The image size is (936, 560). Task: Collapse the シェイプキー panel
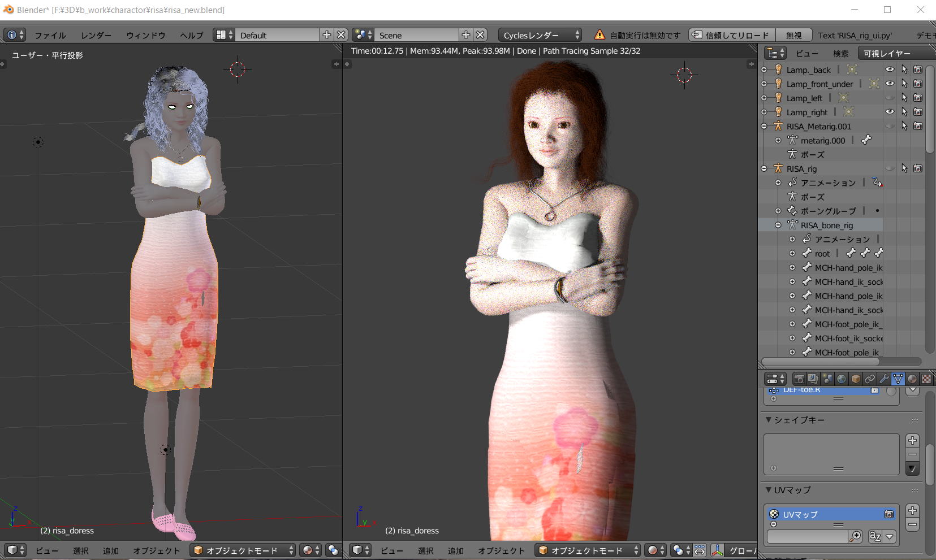tap(769, 420)
